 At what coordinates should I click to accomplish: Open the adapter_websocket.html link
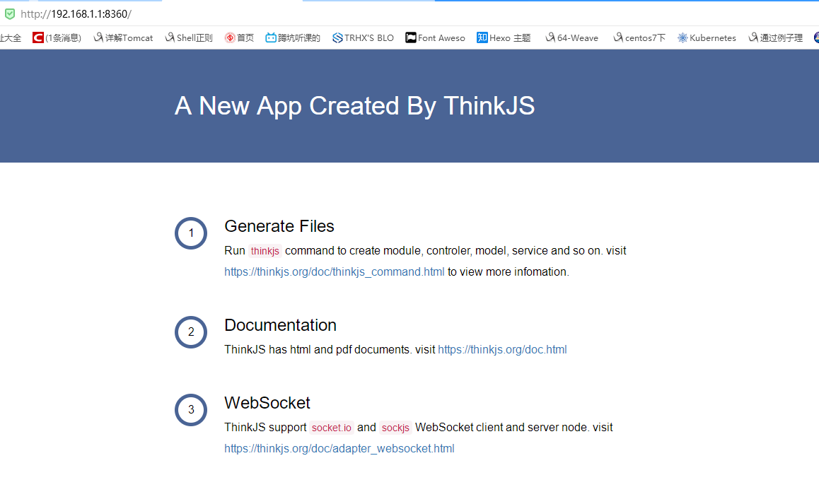point(339,449)
